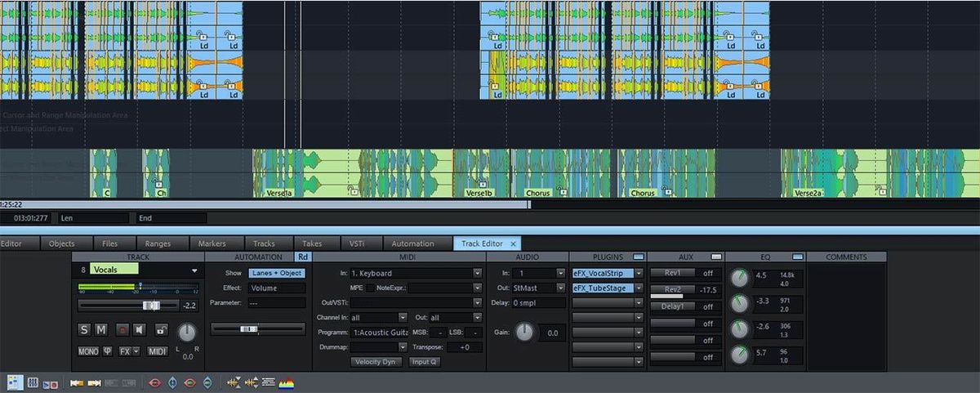Click the Vocals track volume fader
980x393 pixels.
151,305
